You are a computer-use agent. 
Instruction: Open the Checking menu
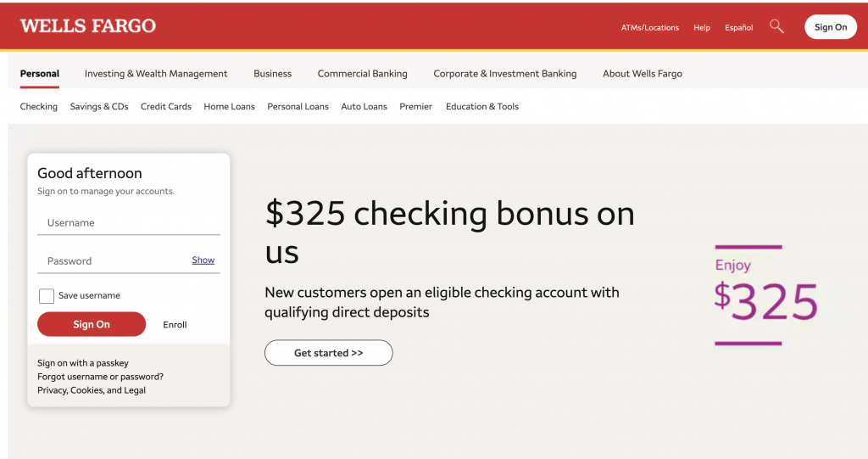click(39, 107)
